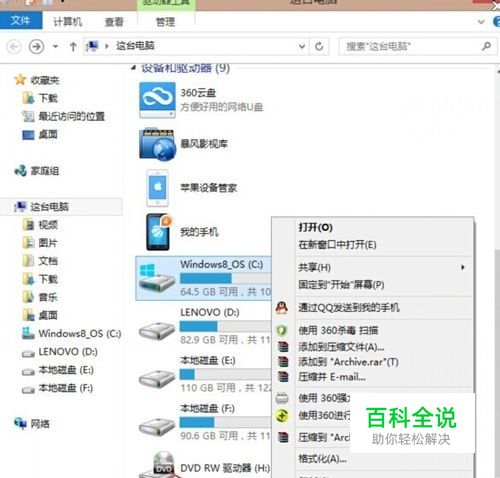
Task: Choose 固定到"开始"屏幕(P)
Action: pyautogui.click(x=341, y=285)
